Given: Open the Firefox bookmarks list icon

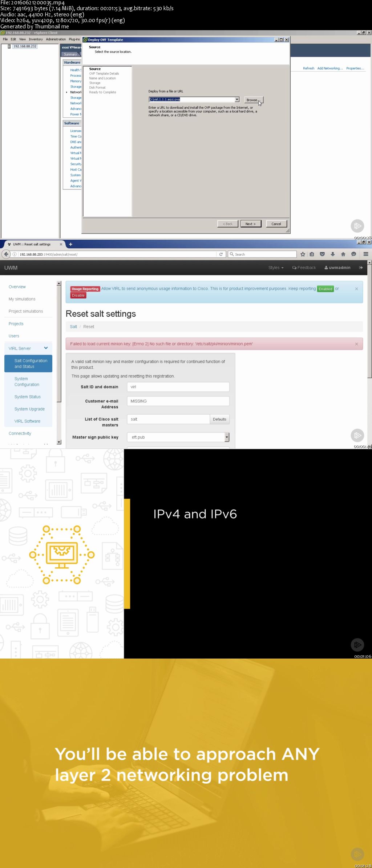Looking at the screenshot, I should (312, 254).
